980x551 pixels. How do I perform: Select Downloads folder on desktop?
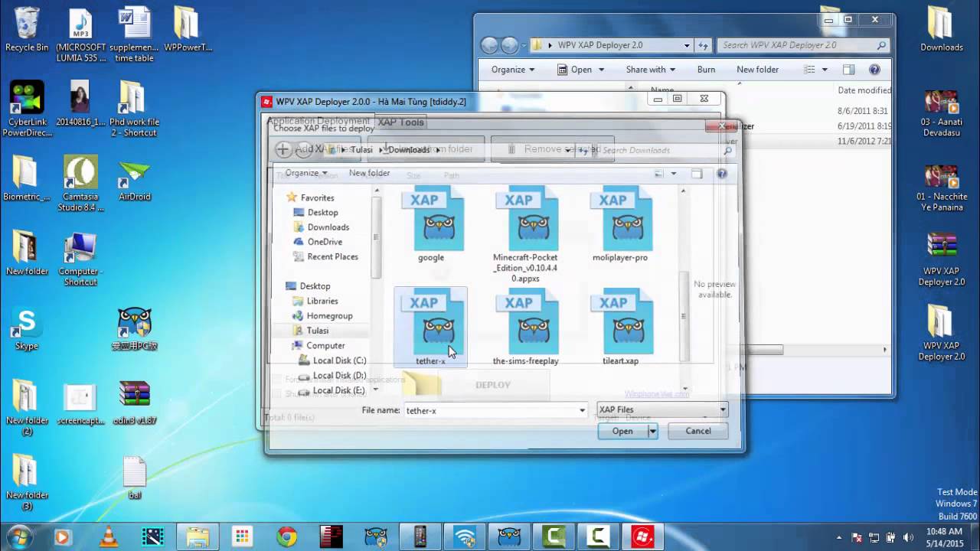[941, 30]
